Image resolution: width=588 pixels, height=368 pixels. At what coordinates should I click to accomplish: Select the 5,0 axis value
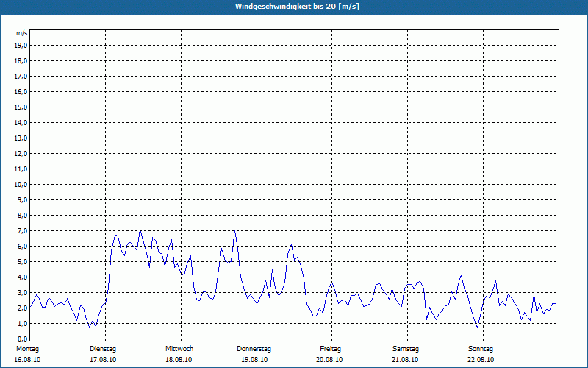coord(23,262)
